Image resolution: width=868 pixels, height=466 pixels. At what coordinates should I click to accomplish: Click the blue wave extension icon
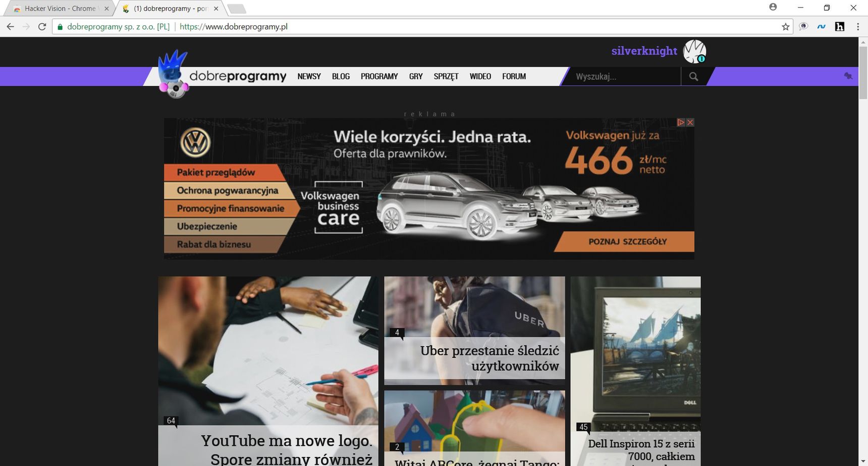pos(822,27)
